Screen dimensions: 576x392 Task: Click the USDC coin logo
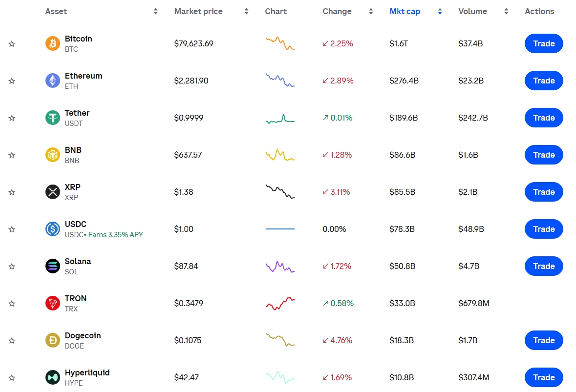pos(53,229)
